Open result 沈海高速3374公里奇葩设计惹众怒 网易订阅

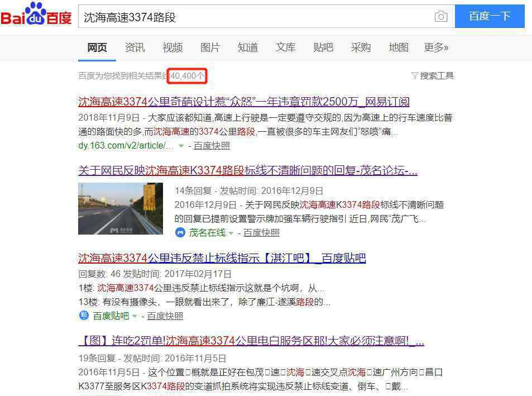[x=243, y=102]
